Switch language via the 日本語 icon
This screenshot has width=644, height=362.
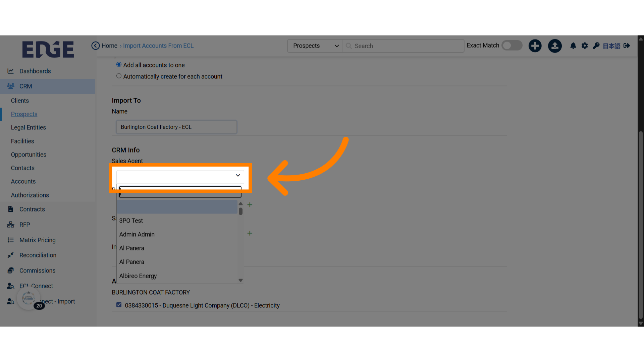tap(611, 46)
